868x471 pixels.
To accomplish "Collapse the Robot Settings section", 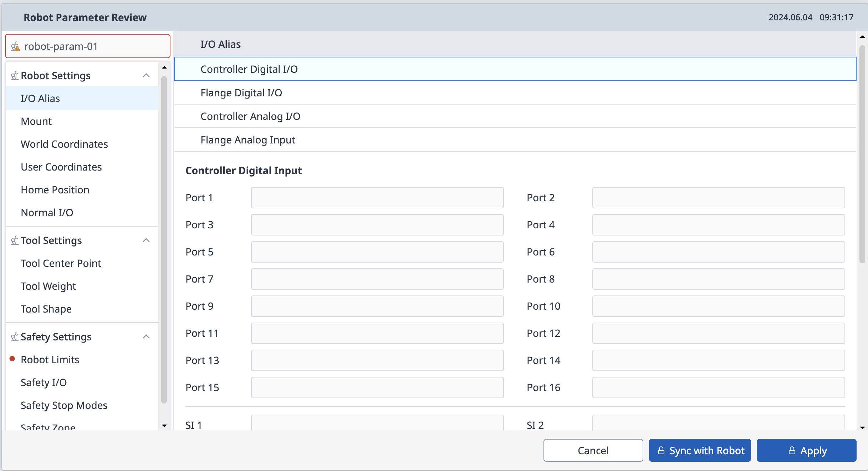I will 146,76.
